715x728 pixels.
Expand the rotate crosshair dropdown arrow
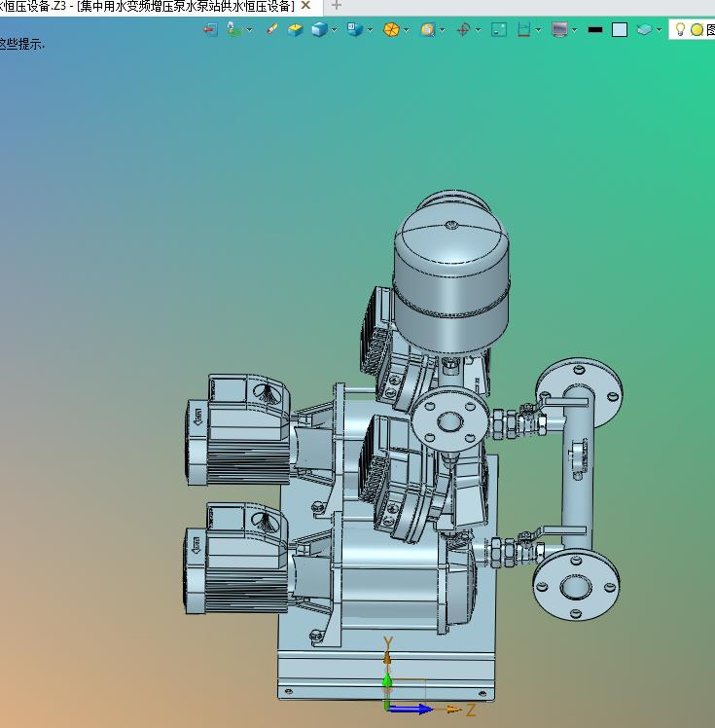[478, 30]
